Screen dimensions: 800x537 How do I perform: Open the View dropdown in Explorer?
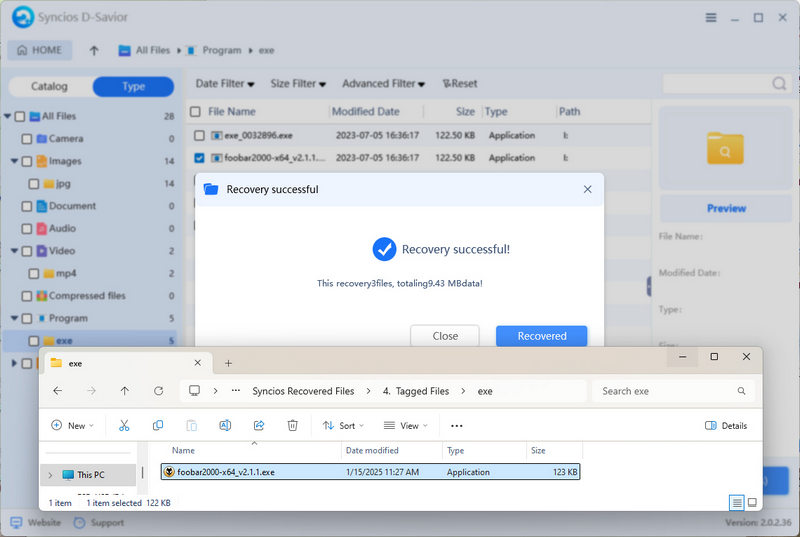(x=406, y=425)
